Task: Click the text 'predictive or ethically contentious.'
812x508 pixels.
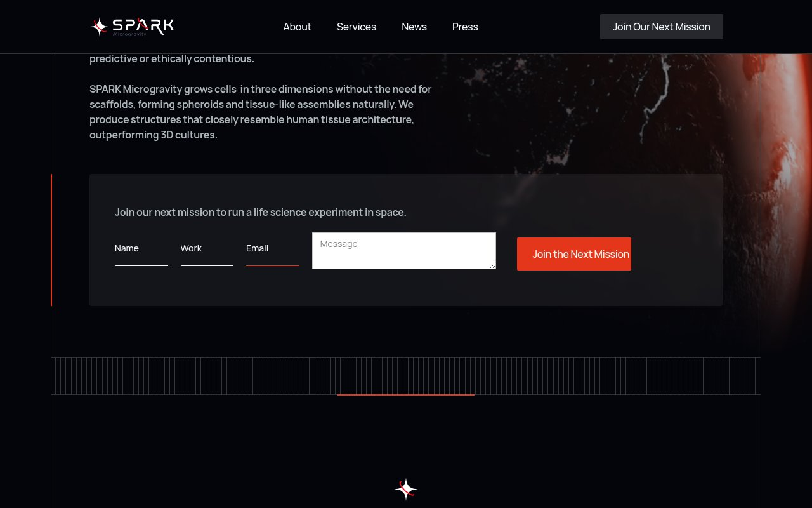Action: pyautogui.click(x=172, y=58)
